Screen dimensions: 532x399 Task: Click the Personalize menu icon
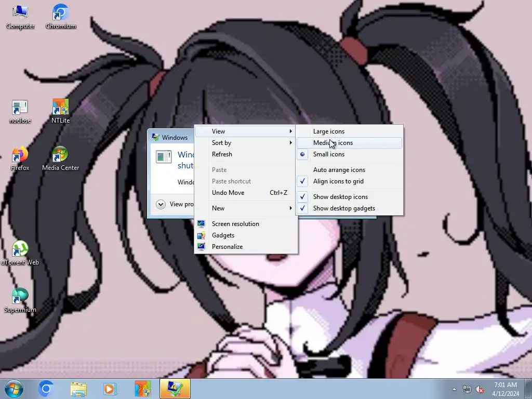(201, 247)
